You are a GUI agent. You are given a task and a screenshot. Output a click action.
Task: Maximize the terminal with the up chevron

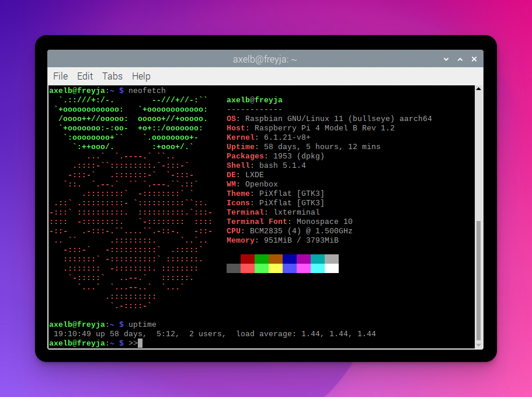pyautogui.click(x=460, y=60)
